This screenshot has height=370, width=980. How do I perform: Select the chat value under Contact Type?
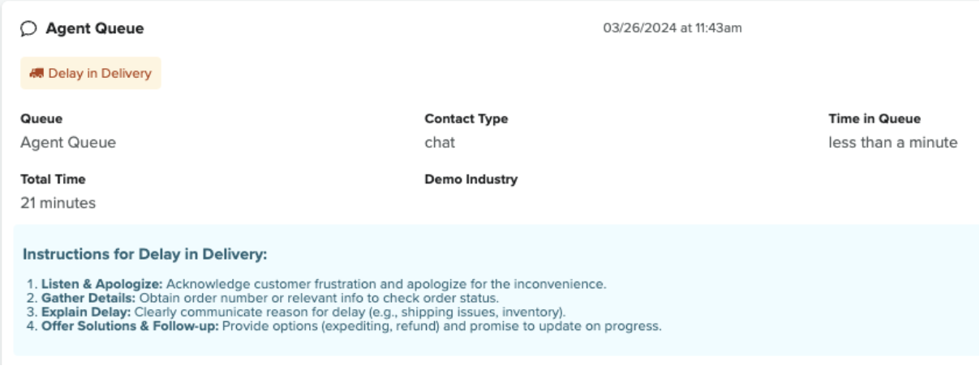coord(440,143)
